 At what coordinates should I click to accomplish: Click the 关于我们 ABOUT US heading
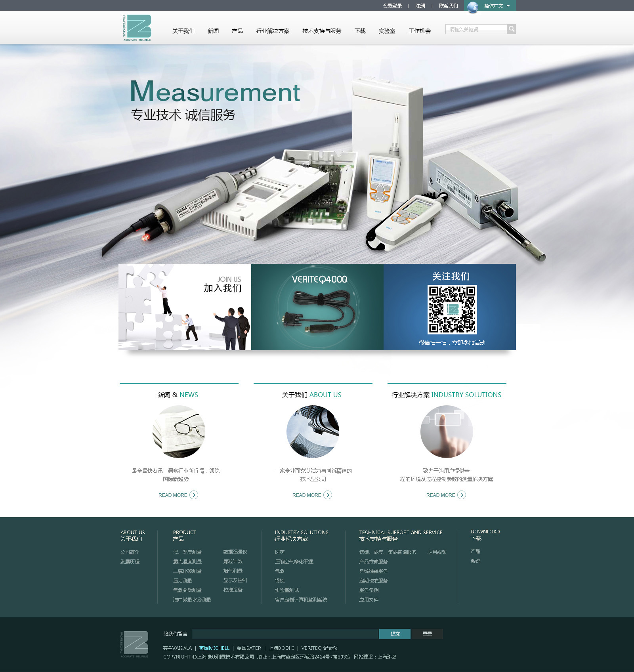pyautogui.click(x=311, y=395)
